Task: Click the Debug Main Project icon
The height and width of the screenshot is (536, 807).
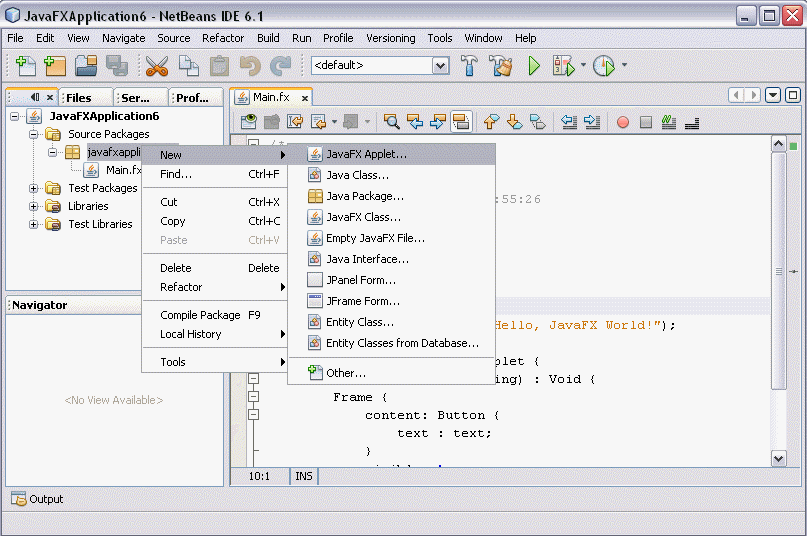Action: coord(564,65)
